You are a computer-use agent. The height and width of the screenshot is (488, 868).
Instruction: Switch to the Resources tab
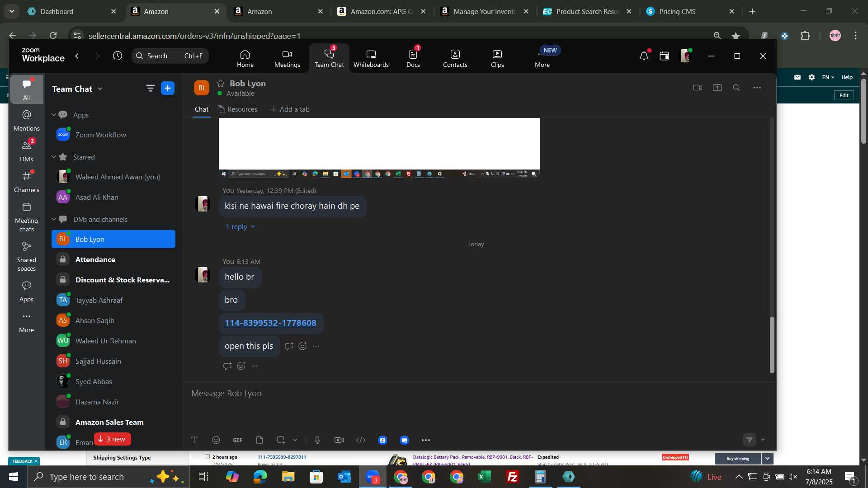pos(237,109)
